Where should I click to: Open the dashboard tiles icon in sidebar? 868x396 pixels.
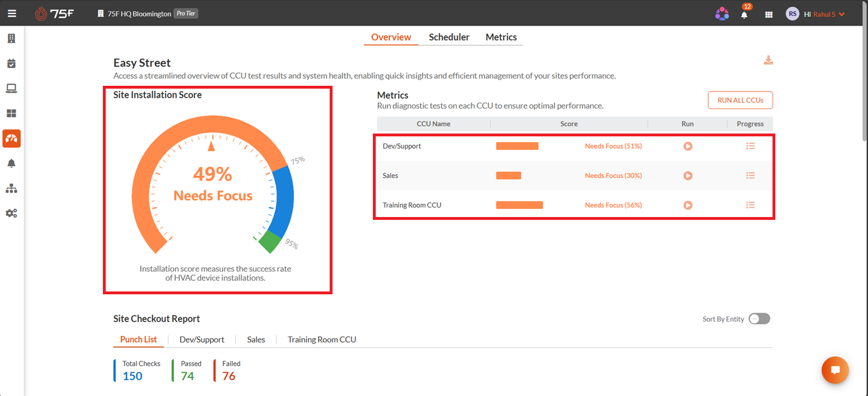[11, 114]
